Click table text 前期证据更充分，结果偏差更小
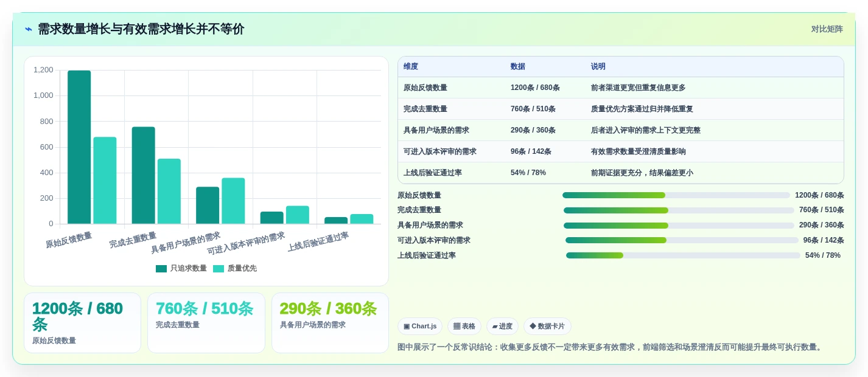 (x=642, y=173)
